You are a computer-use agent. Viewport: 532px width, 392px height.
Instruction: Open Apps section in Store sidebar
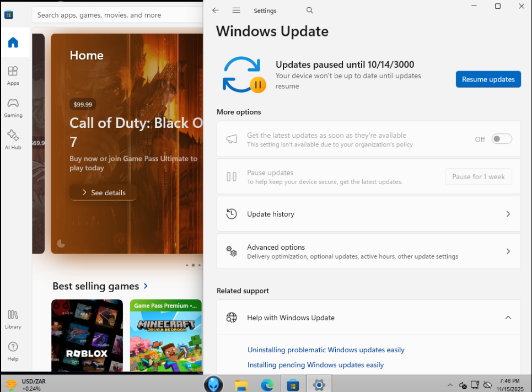(x=13, y=75)
